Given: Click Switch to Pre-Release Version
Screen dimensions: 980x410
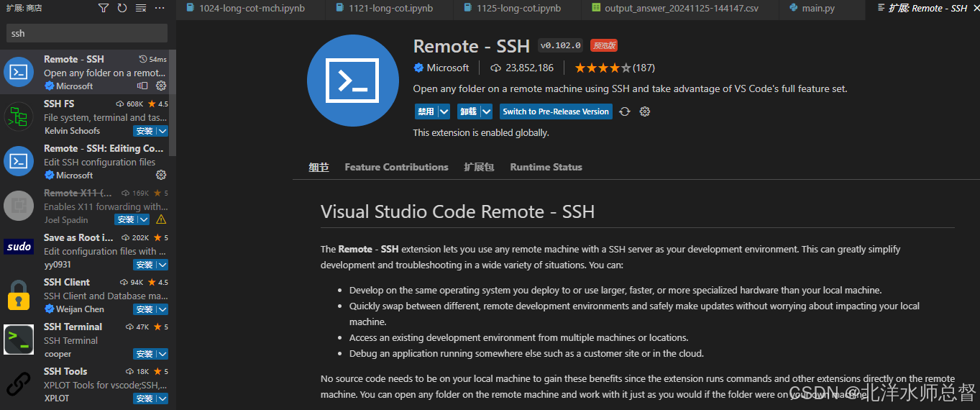Looking at the screenshot, I should (556, 111).
